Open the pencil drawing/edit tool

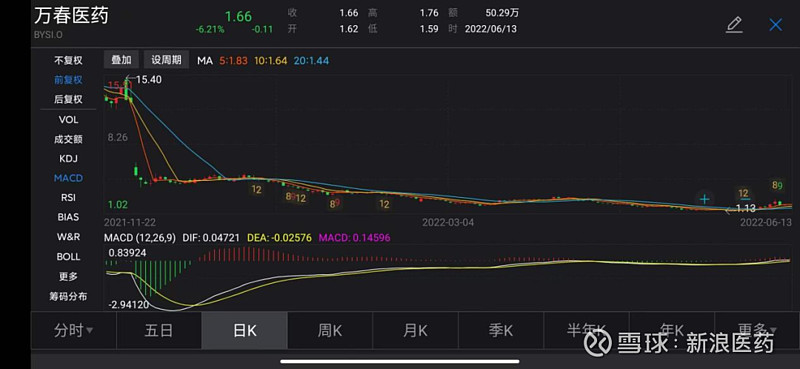point(734,25)
